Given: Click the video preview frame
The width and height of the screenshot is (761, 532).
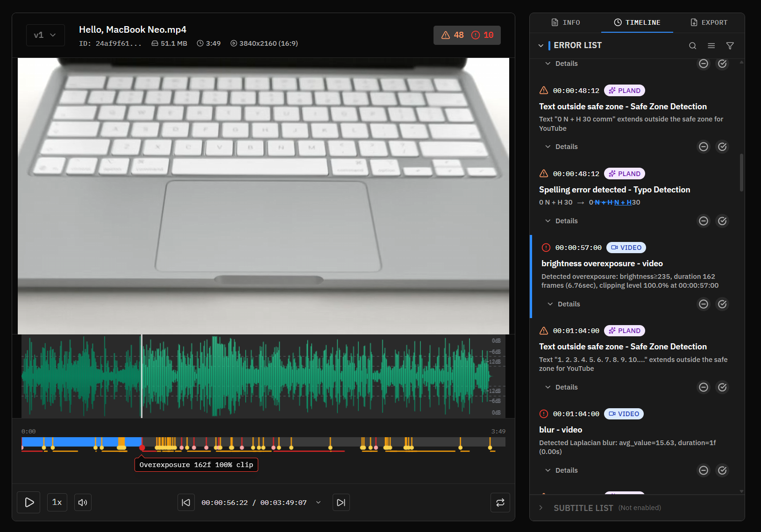Looking at the screenshot, I should pyautogui.click(x=263, y=196).
